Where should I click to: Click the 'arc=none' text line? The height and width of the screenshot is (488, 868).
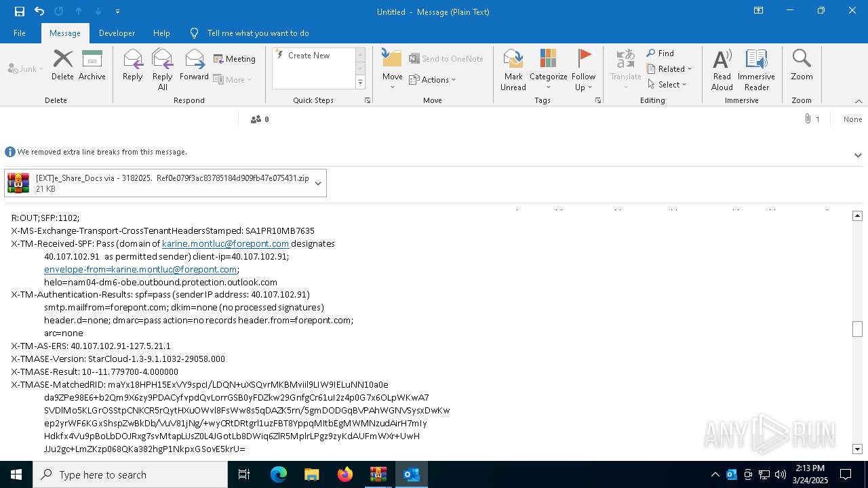(x=64, y=333)
